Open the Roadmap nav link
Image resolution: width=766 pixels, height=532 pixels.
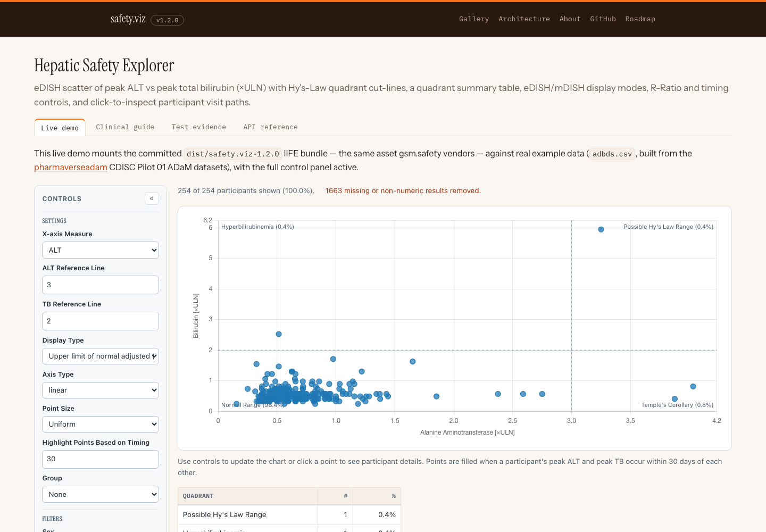[640, 19]
